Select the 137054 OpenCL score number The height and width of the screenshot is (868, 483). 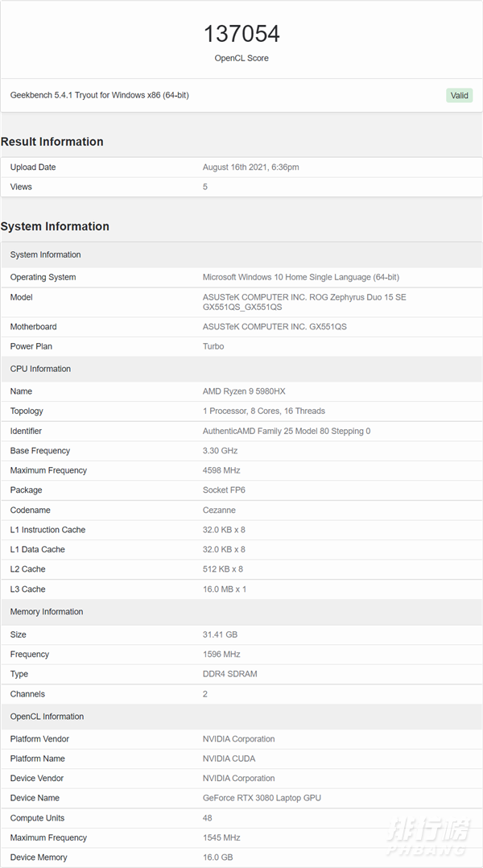242,34
